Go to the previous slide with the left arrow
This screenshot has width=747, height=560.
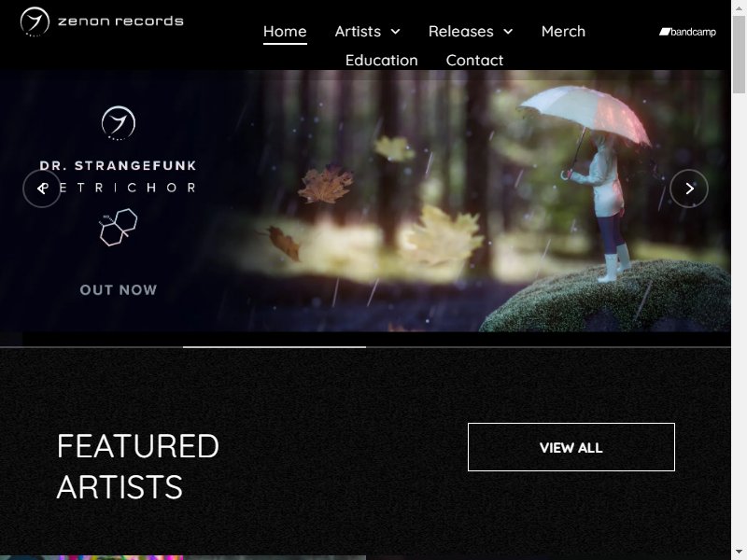tap(42, 189)
